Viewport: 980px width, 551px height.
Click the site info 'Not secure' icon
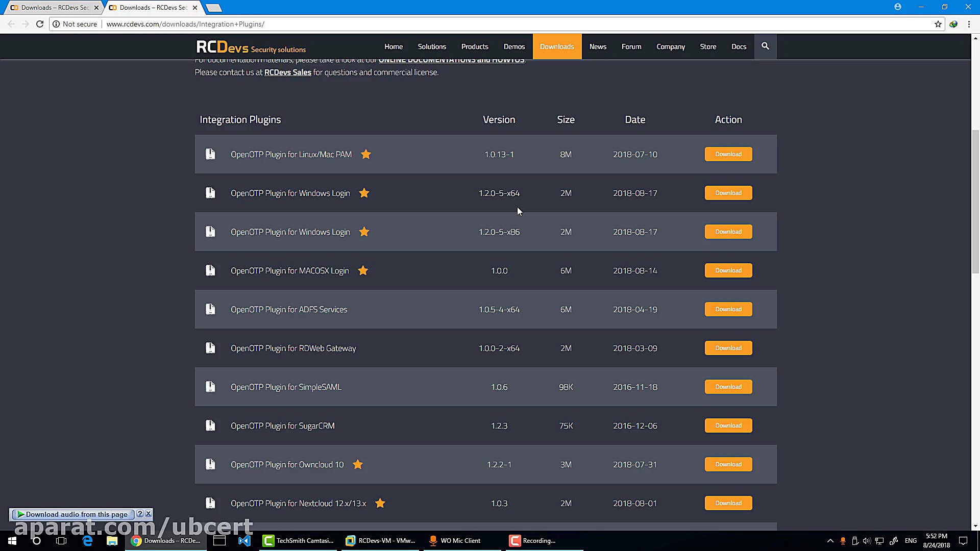[x=56, y=24]
